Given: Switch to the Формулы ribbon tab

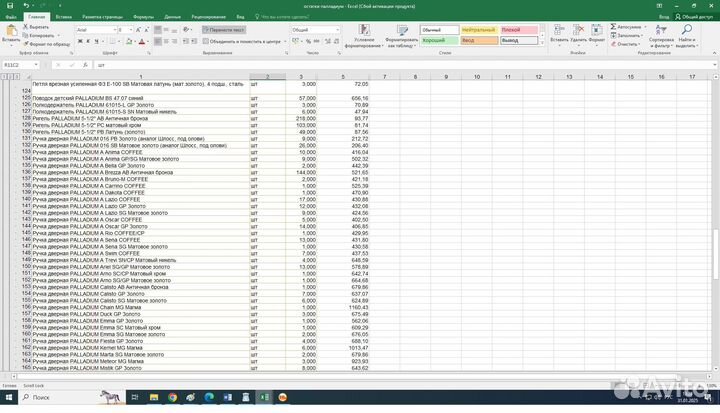Looking at the screenshot, I should (x=143, y=17).
